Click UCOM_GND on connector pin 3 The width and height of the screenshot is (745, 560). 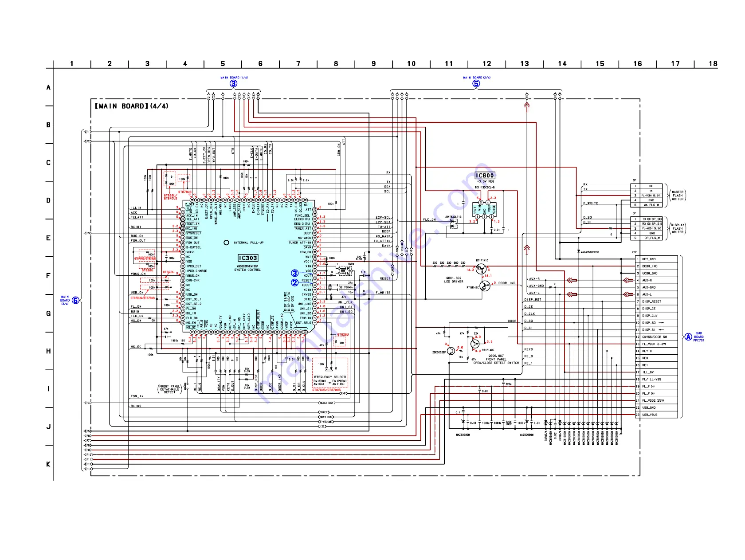point(650,274)
